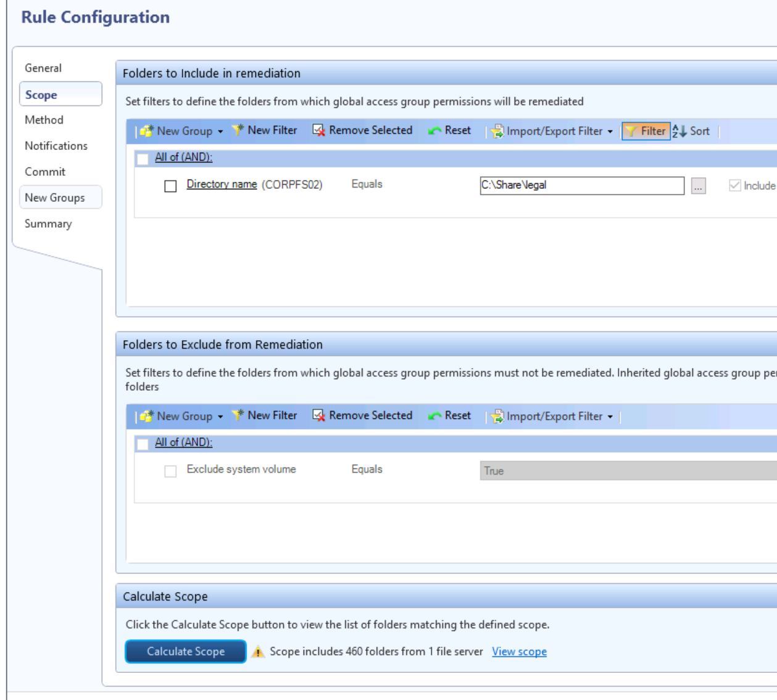This screenshot has height=700, width=777.
Task: Click the browse ellipsis button beside path
Action: point(698,186)
